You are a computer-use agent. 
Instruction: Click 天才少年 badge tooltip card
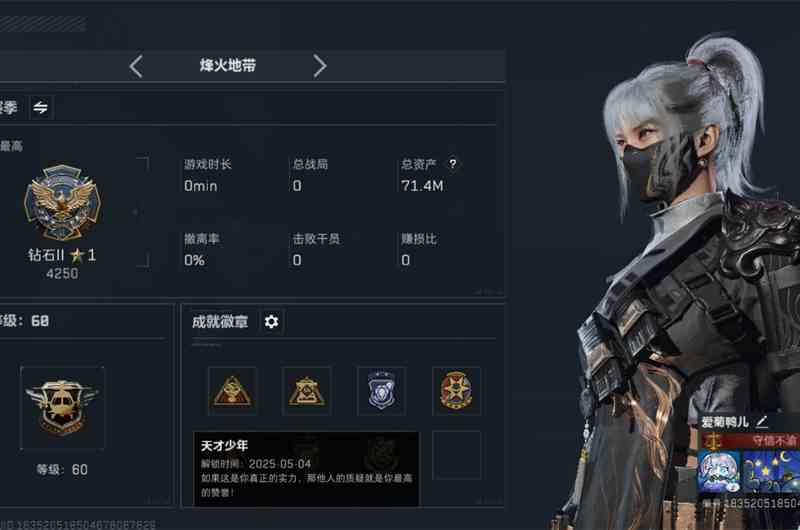[306, 469]
